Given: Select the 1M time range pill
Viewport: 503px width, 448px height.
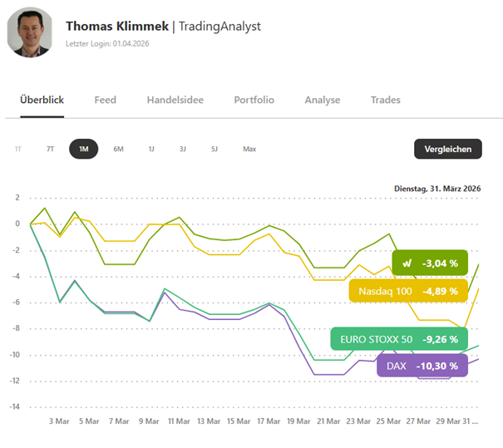Looking at the screenshot, I should 83,149.
